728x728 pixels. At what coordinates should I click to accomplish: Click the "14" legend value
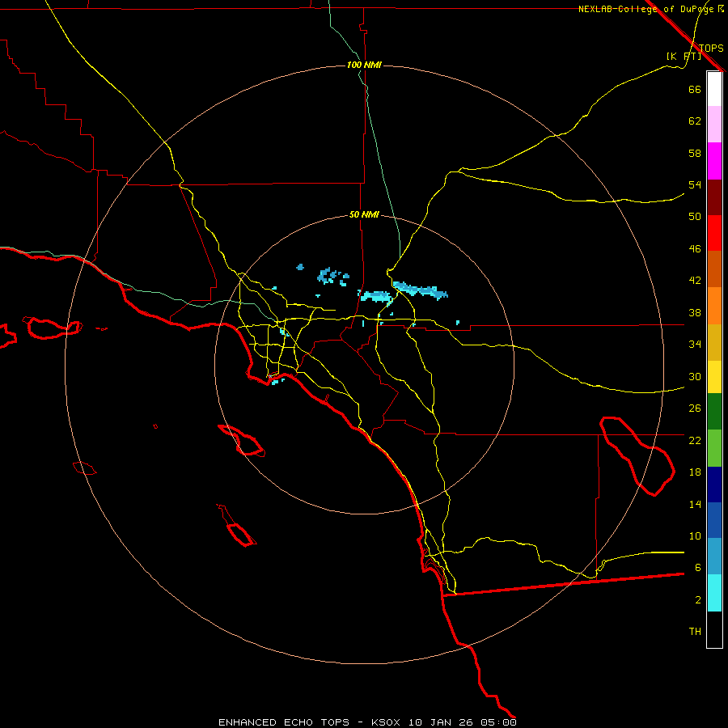tap(695, 504)
